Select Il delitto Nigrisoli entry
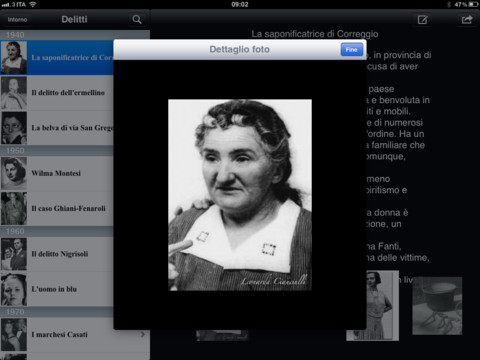This screenshot has height=360, width=480. pos(57,254)
